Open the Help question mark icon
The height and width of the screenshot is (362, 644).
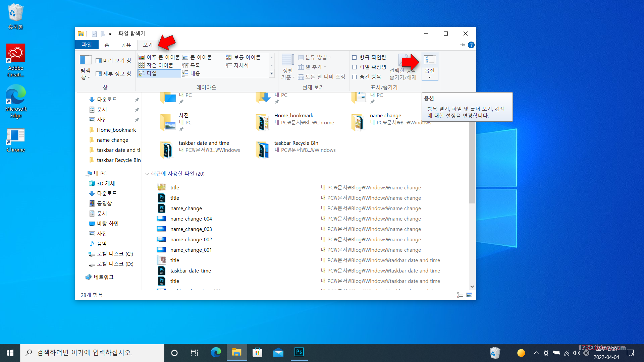click(x=471, y=45)
